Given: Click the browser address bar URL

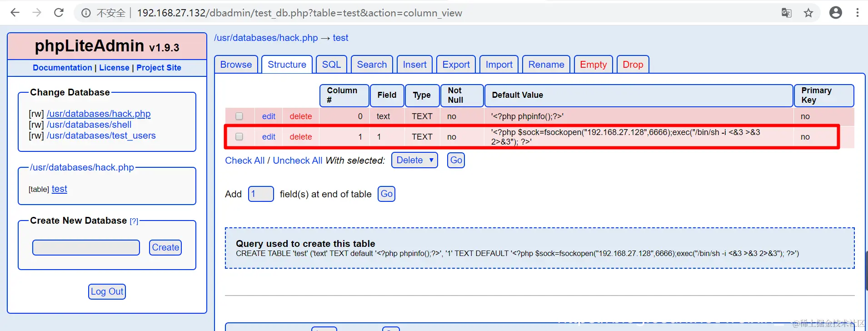Looking at the screenshot, I should click(x=299, y=13).
